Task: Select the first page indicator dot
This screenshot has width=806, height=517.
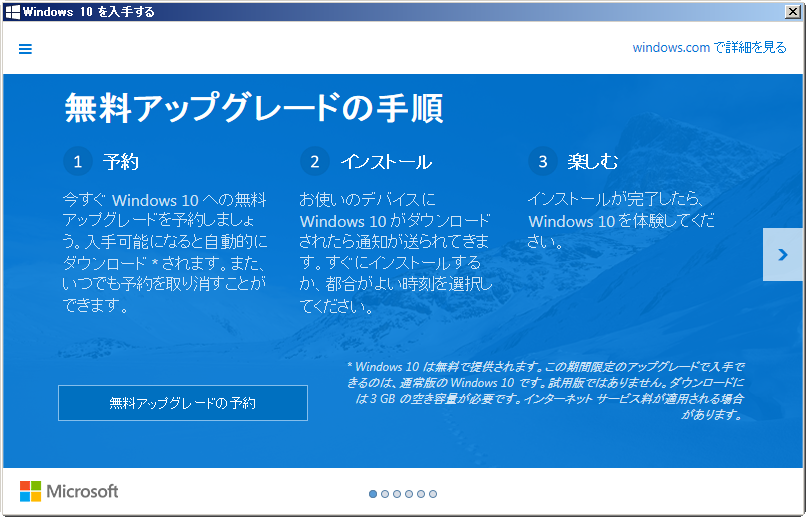Action: click(x=373, y=494)
